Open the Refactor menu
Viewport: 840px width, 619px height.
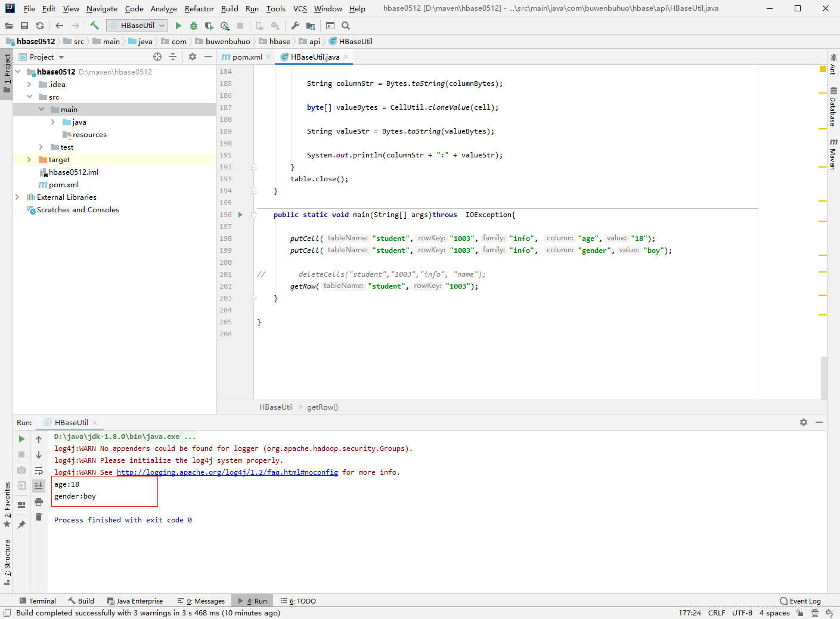pos(199,9)
